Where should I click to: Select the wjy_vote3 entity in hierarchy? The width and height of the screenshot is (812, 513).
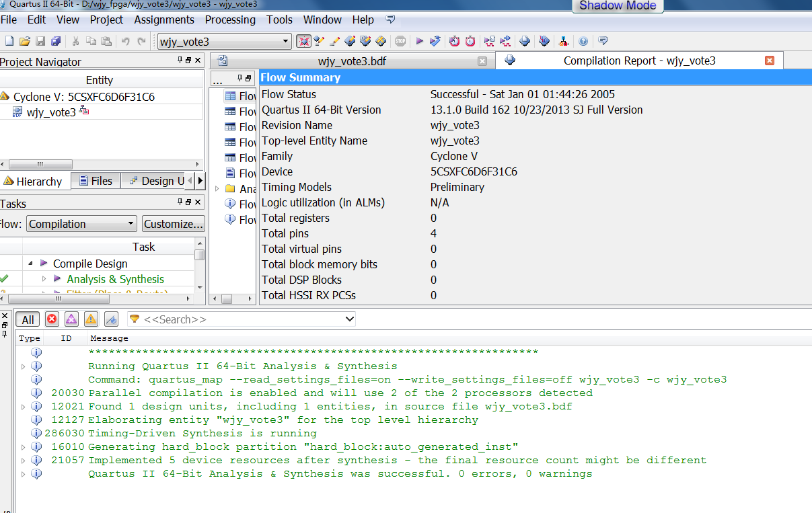50,112
